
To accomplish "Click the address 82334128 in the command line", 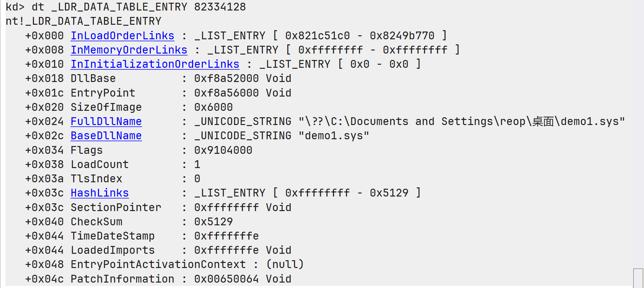I will (220, 7).
